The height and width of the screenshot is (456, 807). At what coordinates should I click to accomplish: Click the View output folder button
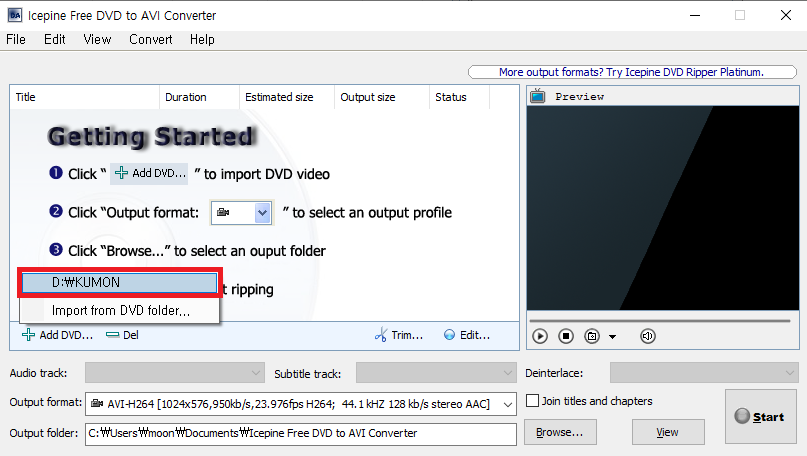pyautogui.click(x=668, y=432)
